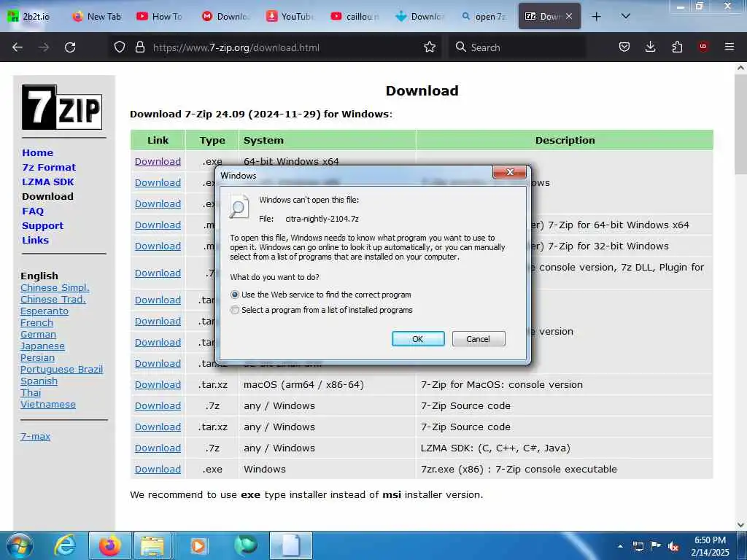Switch to Firefox in the taskbar
Viewport: 747px width, 560px height.
pyautogui.click(x=109, y=545)
